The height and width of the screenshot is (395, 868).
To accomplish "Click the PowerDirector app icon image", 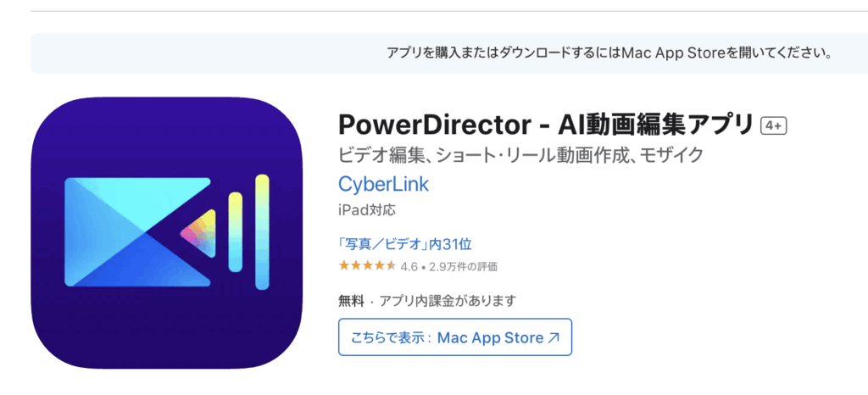I will click(x=167, y=233).
